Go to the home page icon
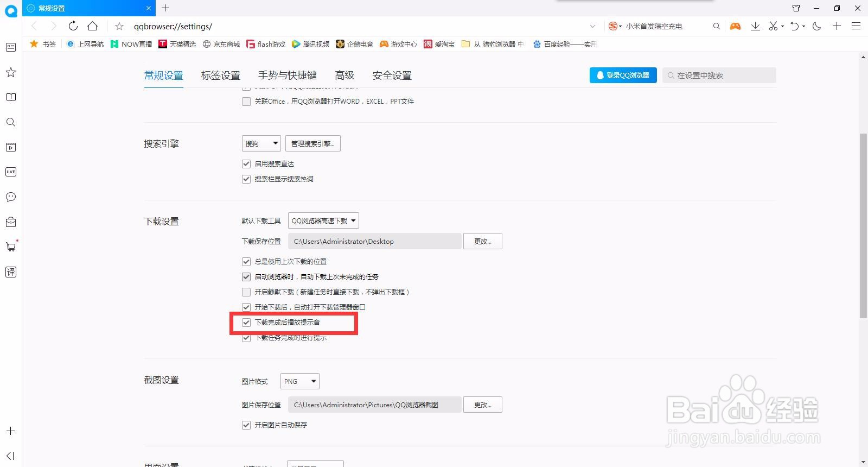This screenshot has height=467, width=868. [93, 26]
